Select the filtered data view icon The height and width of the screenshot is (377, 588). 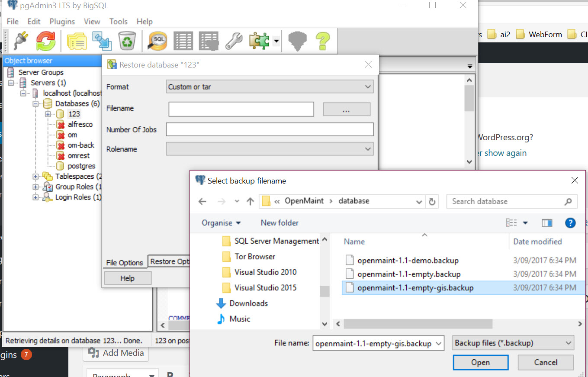pos(209,41)
